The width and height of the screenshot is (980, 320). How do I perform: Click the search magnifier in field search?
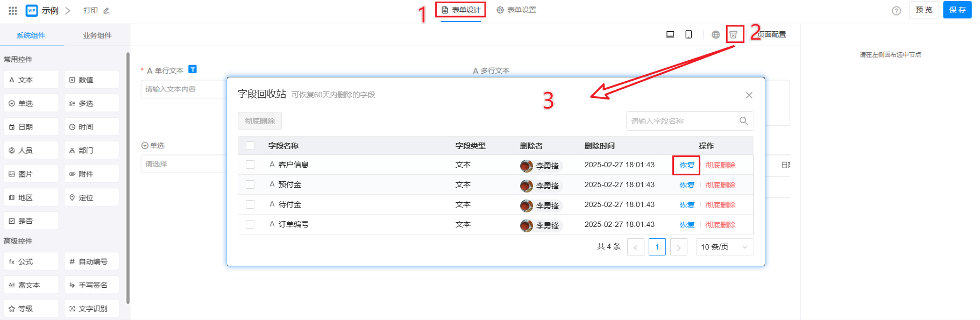tap(743, 121)
